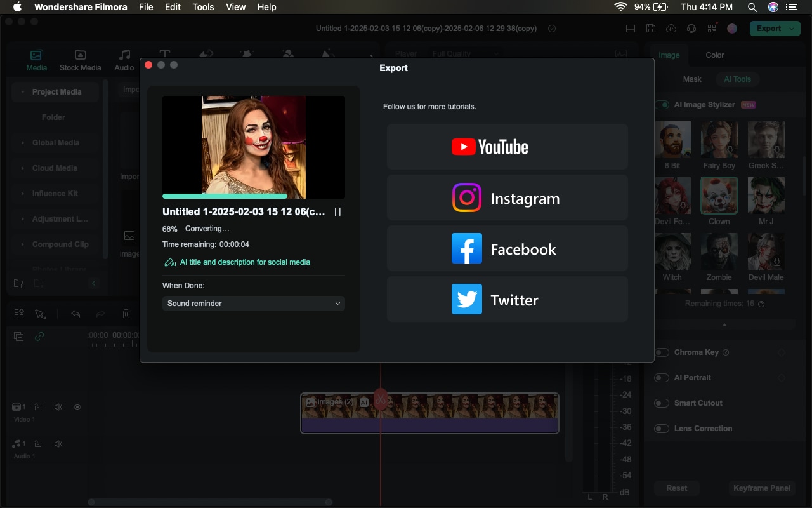Enable the Chroma Key toggle
Viewport: 812px width, 508px height.
click(x=662, y=352)
